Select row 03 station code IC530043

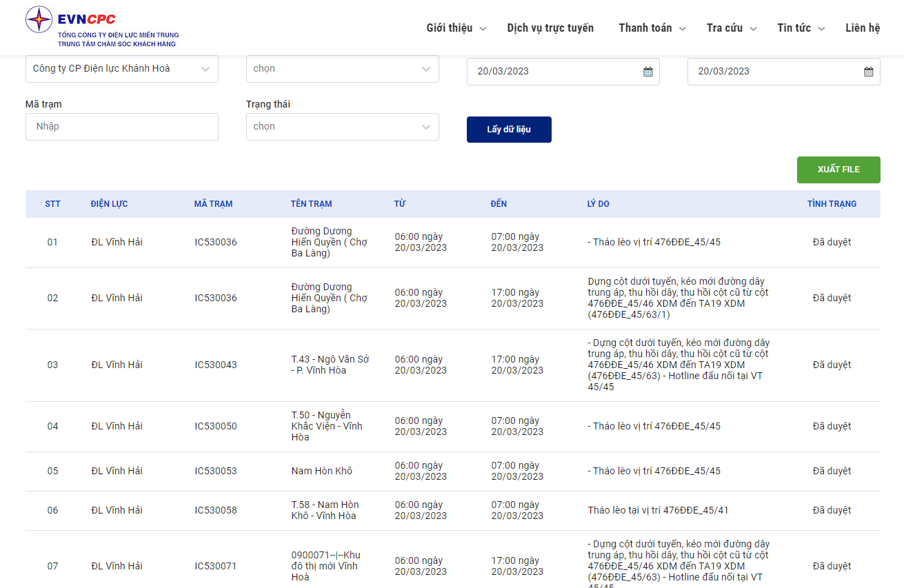215,365
